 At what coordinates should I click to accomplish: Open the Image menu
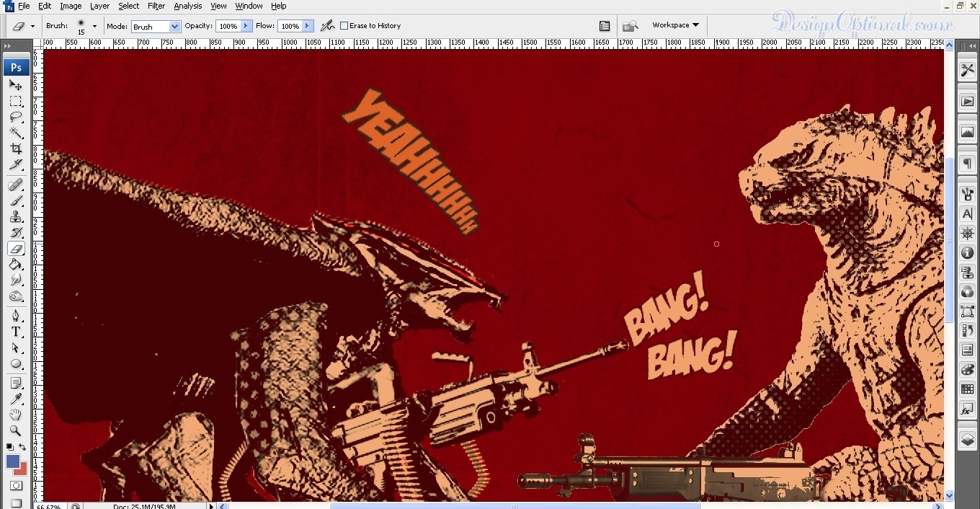click(71, 6)
